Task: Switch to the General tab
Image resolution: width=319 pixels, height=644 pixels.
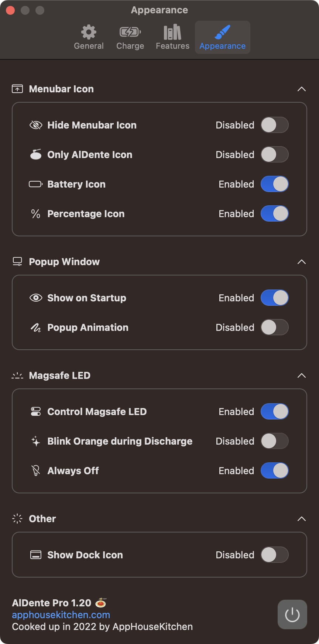Action: click(x=89, y=37)
